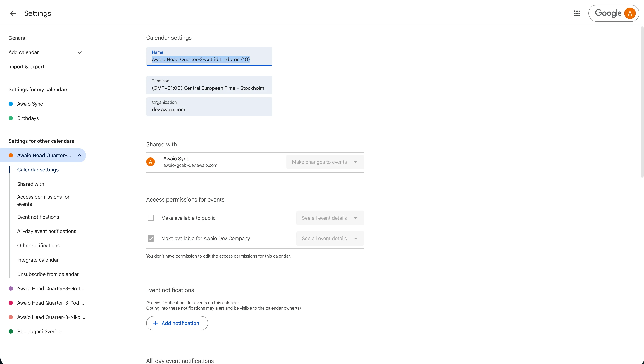The image size is (644, 364).
Task: Go back using the arrow icon
Action: point(13,13)
